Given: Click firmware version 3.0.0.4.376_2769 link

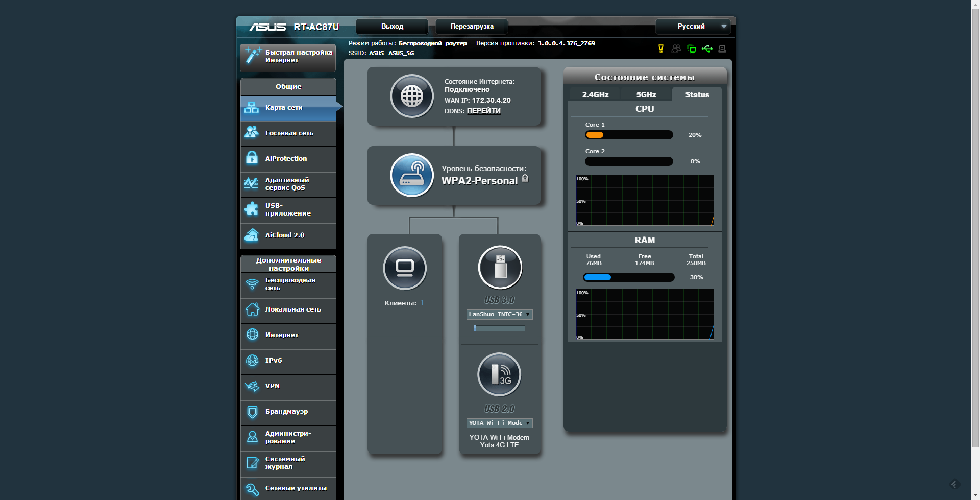Looking at the screenshot, I should [x=566, y=43].
